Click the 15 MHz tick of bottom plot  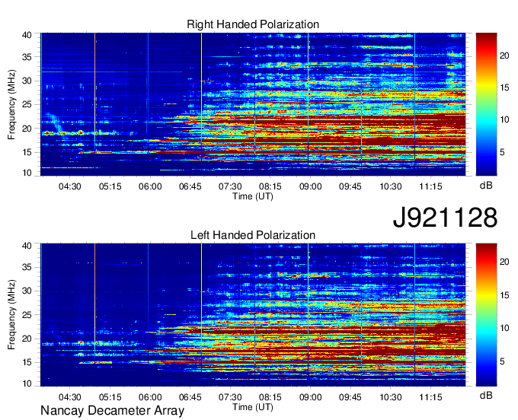[27, 362]
